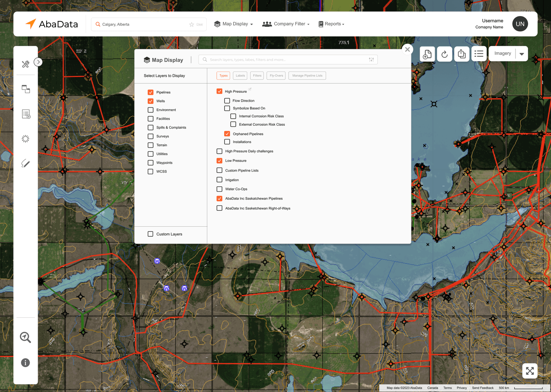Image resolution: width=551 pixels, height=392 pixels.
Task: Open the list legend icon
Action: click(x=479, y=54)
